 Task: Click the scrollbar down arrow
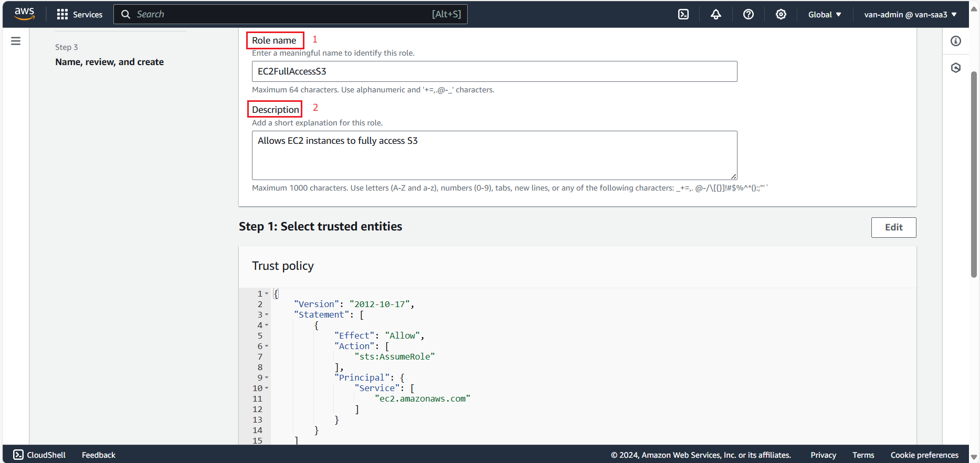pyautogui.click(x=974, y=457)
